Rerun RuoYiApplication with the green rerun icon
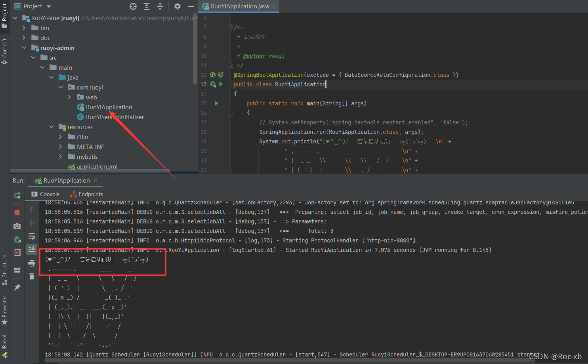Viewport: 588px width, 364px height. pos(17,195)
